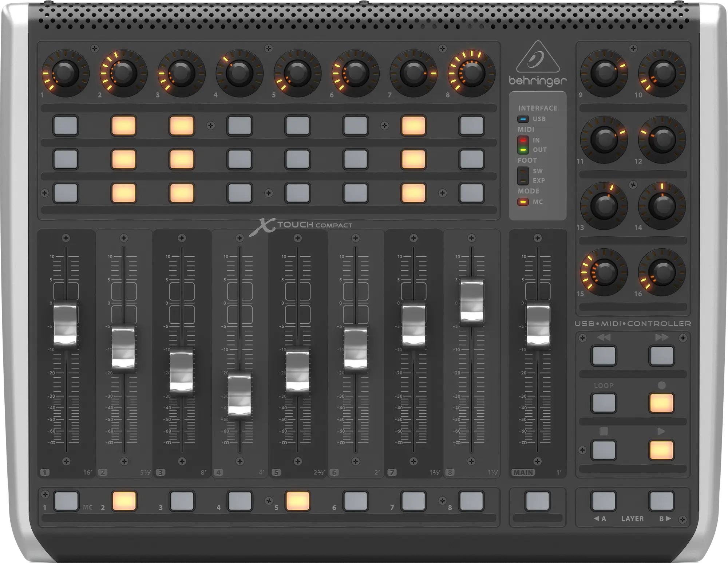This screenshot has height=563, width=728.
Task: Toggle select button 7 below the faders
Action: (414, 501)
